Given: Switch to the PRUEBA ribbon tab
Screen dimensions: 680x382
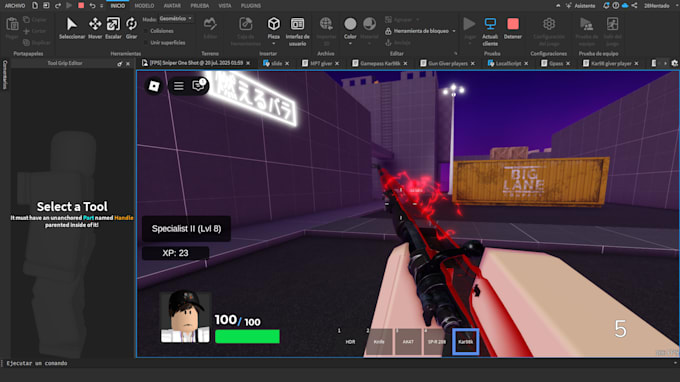Looking at the screenshot, I should coord(199,6).
